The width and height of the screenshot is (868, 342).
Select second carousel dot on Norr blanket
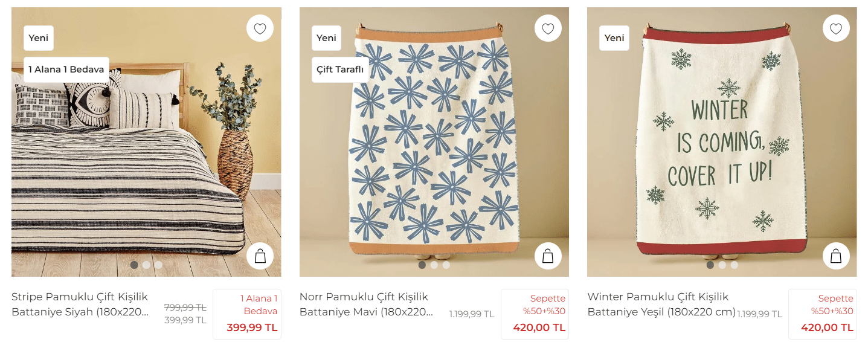[434, 265]
